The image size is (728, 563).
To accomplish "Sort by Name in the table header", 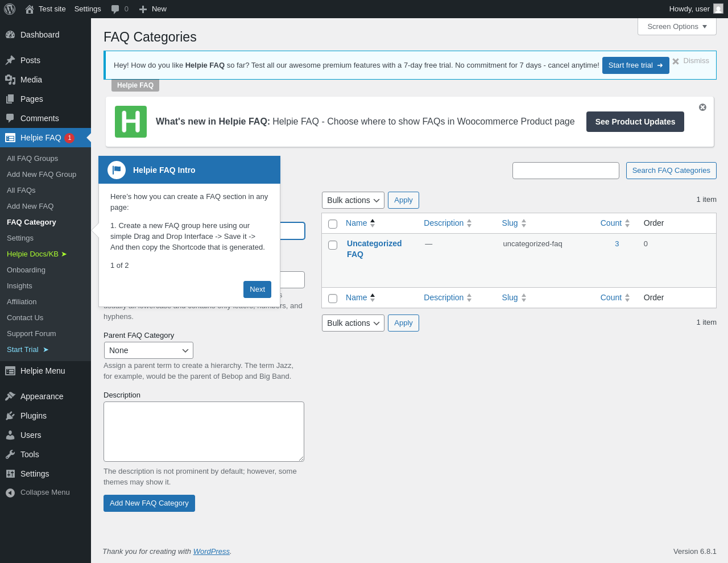I will coord(361,223).
